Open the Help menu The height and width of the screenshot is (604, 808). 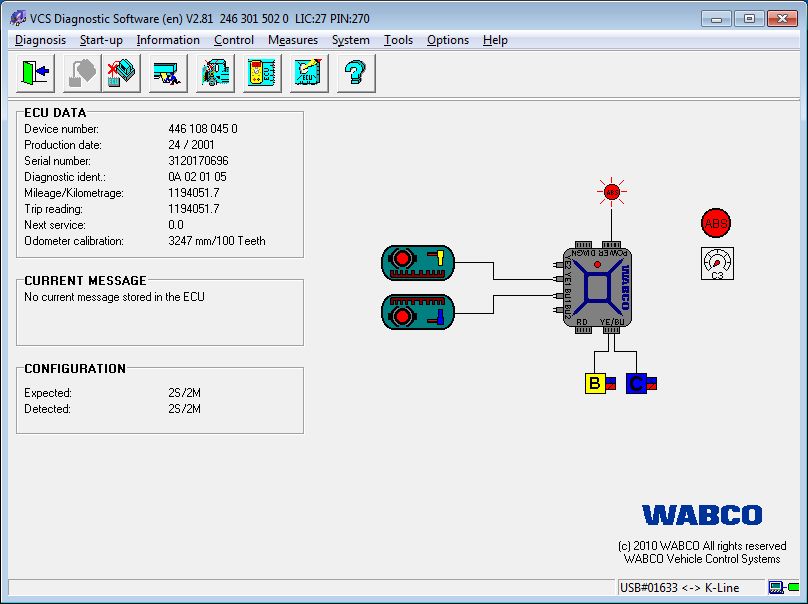(495, 40)
